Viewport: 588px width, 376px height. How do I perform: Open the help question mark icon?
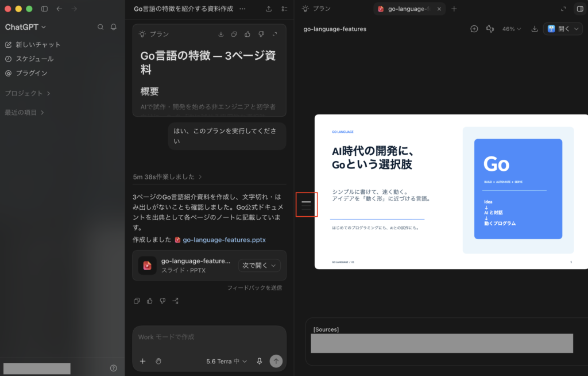tap(114, 368)
